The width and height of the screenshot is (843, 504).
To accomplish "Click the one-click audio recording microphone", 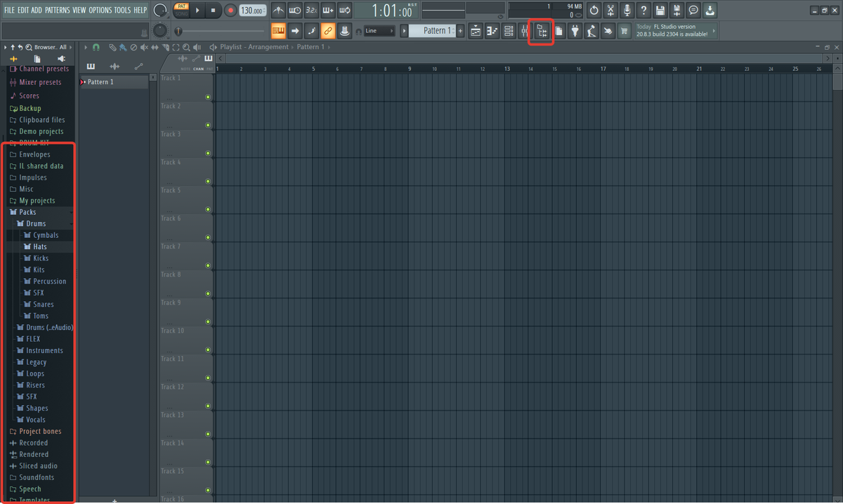I will point(627,11).
